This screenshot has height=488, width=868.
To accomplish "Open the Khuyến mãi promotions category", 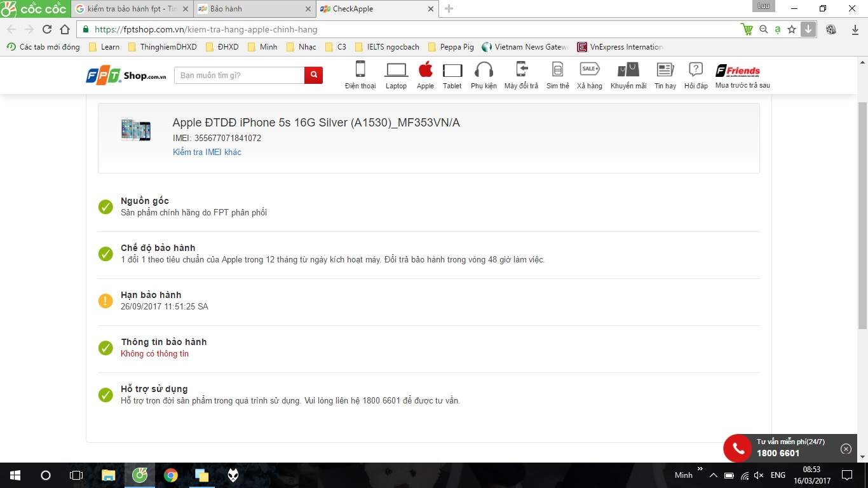I will click(628, 75).
